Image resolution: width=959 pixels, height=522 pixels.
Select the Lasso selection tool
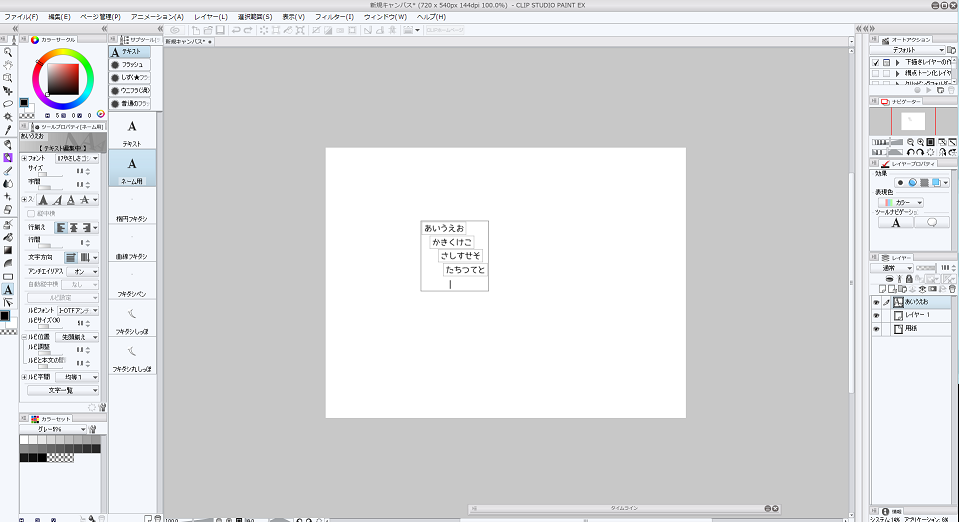pos(8,104)
